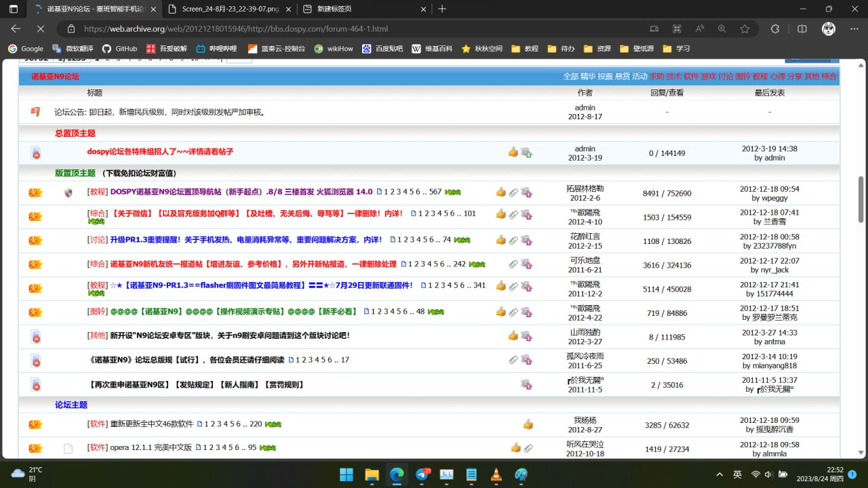Click folder icon of 《诺基亚N9》论坛总版规 row

(x=35, y=360)
